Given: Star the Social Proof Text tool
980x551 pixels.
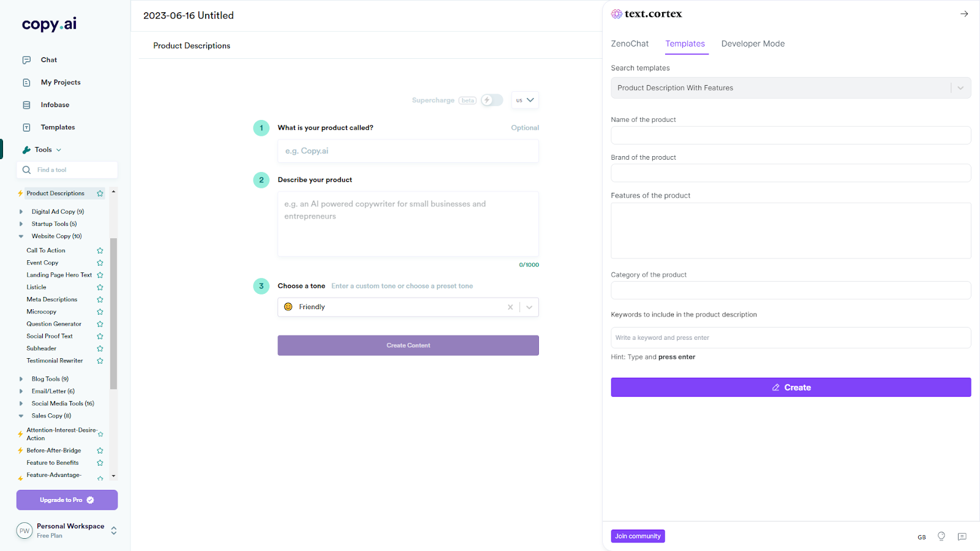Looking at the screenshot, I should tap(100, 336).
